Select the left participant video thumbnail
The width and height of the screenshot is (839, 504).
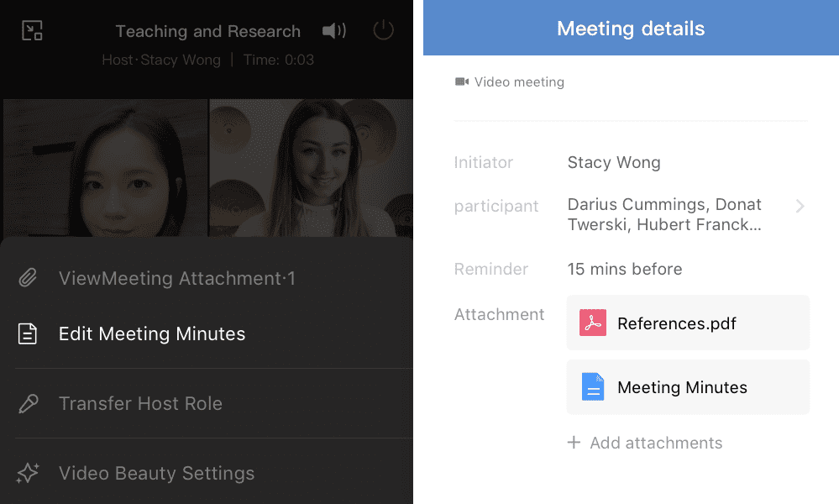(x=106, y=168)
